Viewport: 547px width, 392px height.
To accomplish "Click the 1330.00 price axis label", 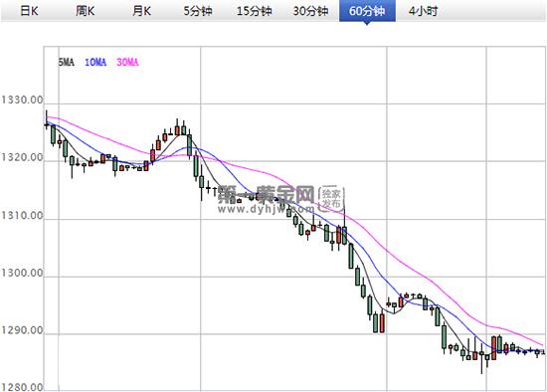I will point(22,100).
